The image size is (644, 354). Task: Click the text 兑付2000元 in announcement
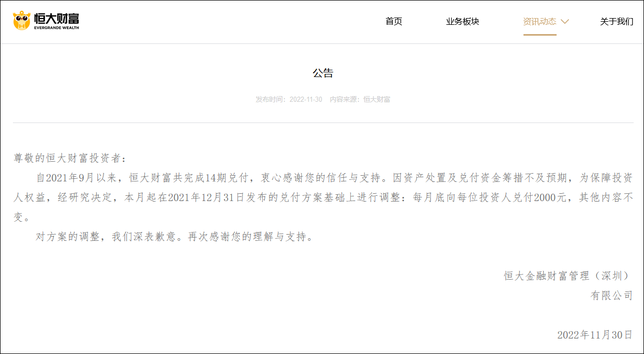click(548, 196)
